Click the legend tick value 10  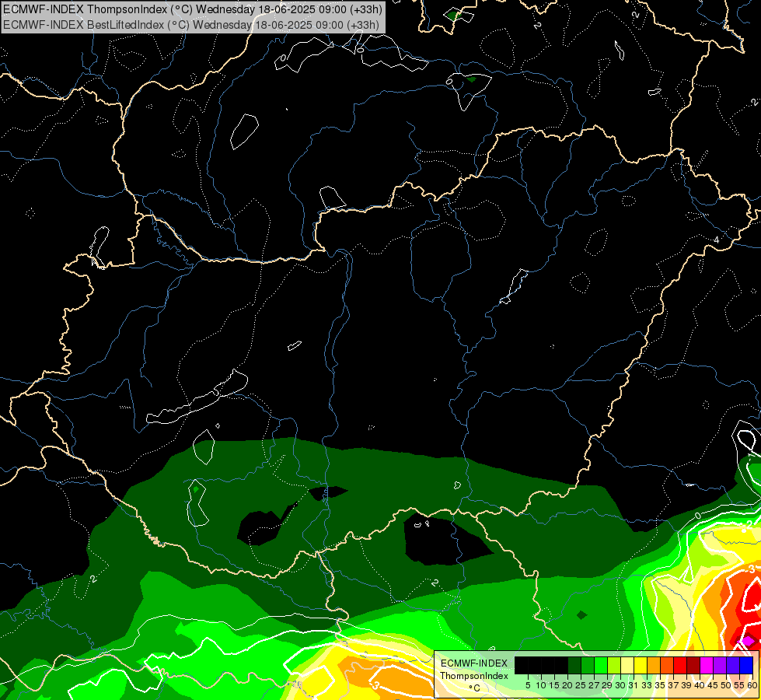pyautogui.click(x=541, y=685)
